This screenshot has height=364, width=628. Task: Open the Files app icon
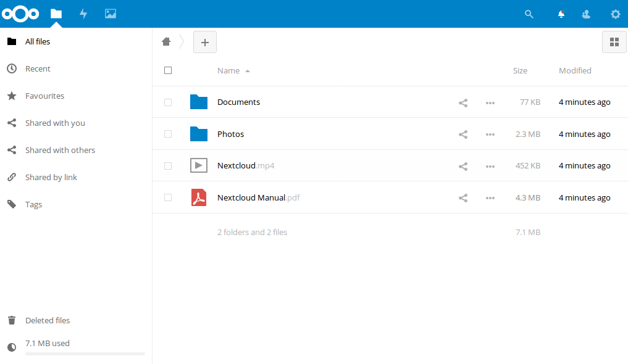coord(56,14)
